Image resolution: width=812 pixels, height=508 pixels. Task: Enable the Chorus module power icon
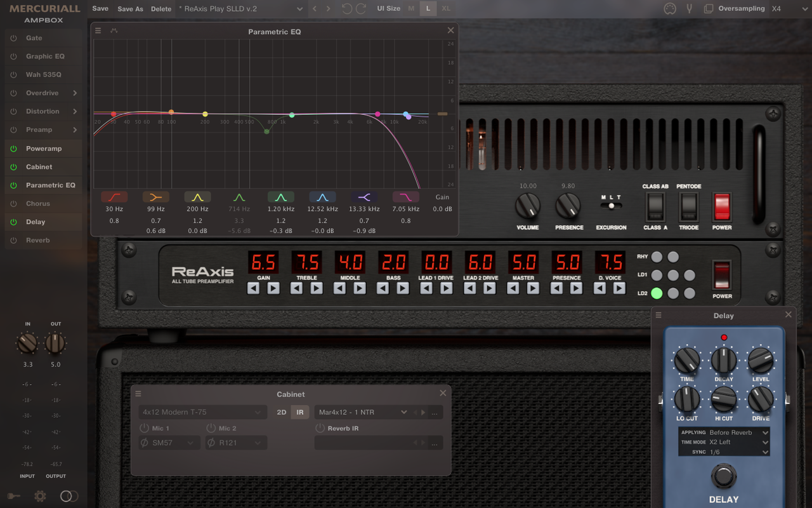[x=13, y=204]
